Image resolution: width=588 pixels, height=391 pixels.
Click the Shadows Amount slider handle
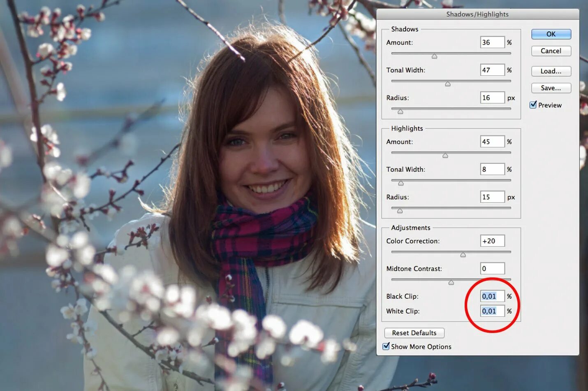434,56
